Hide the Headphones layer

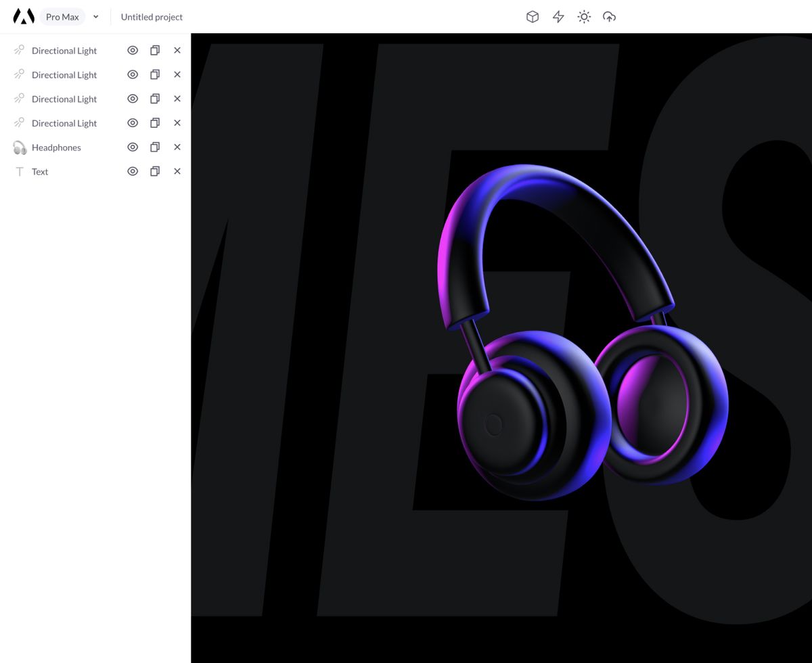pos(133,147)
